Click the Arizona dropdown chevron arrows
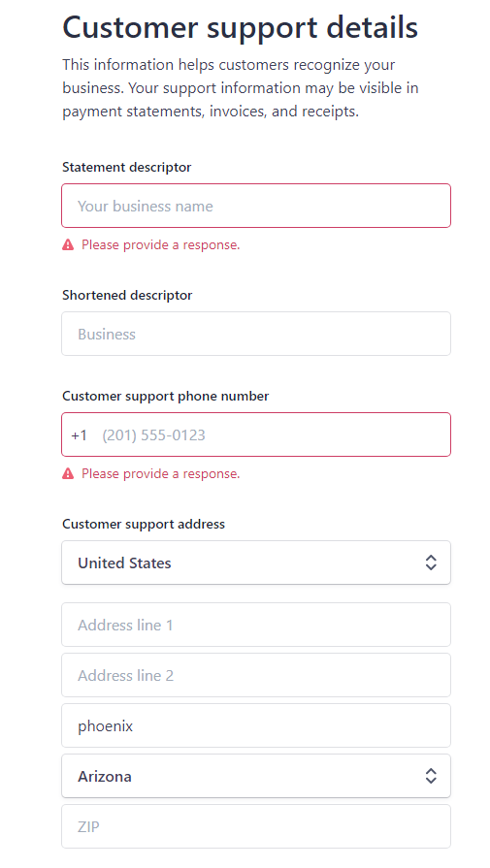 click(x=431, y=776)
